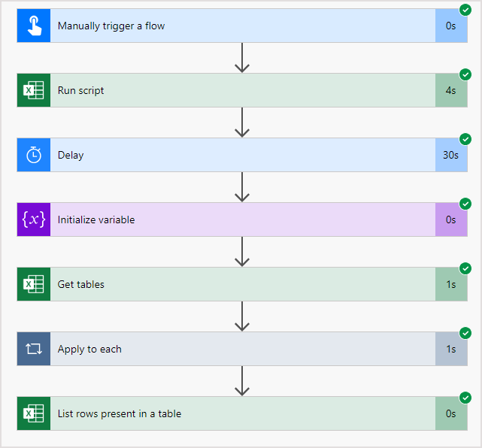
Task: Click the 4s duration badge on Run script
Action: pos(450,90)
